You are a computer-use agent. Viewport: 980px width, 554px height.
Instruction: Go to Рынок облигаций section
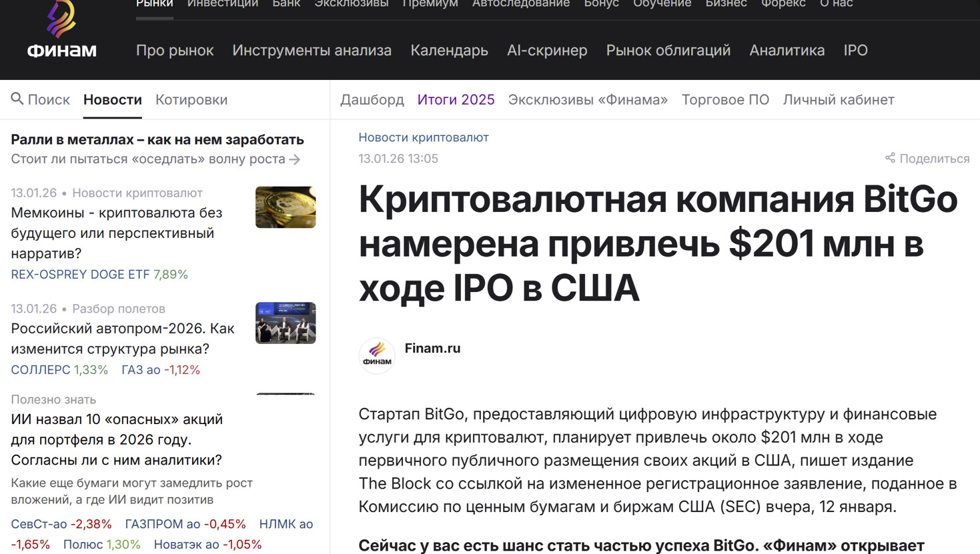click(x=668, y=51)
